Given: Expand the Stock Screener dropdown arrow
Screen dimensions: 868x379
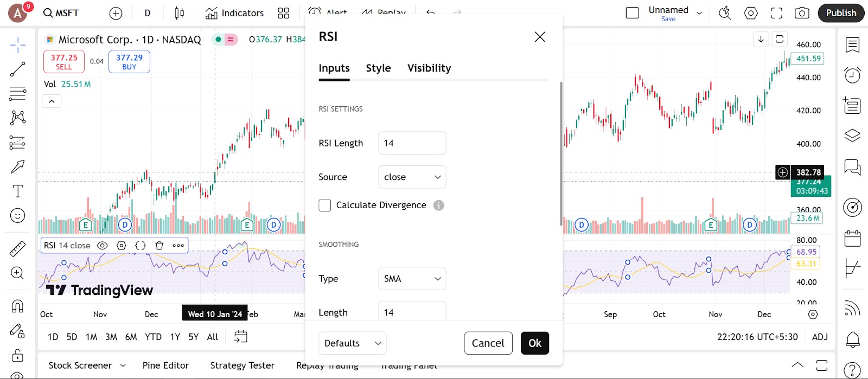Looking at the screenshot, I should (x=123, y=366).
